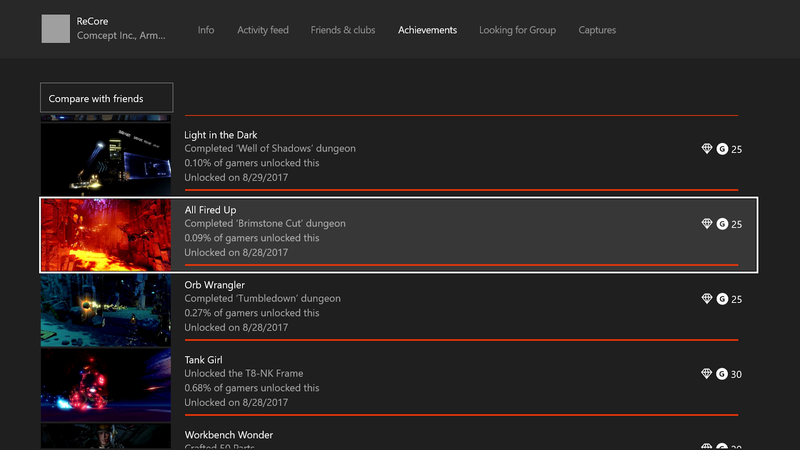The image size is (800, 450).
Task: Click Completed 'Brimstone Cut' dungeon text
Action: [x=265, y=223]
